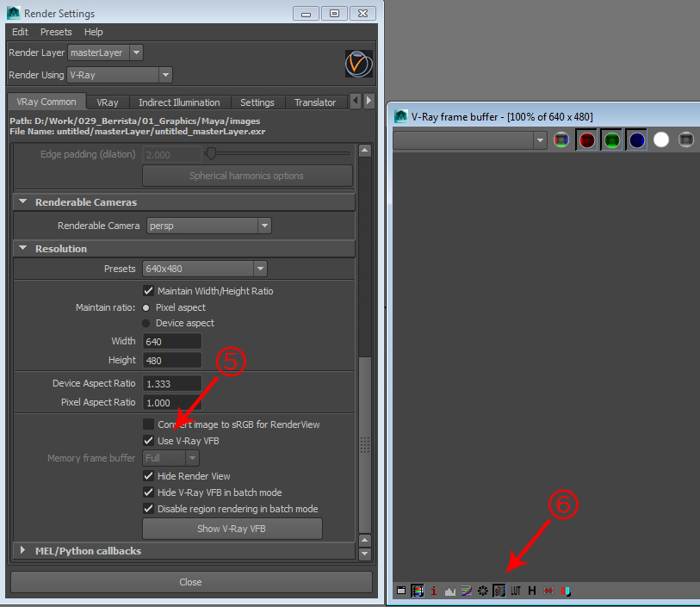Open frame buffer history 'H' icon
The width and height of the screenshot is (700, 607).
(532, 591)
